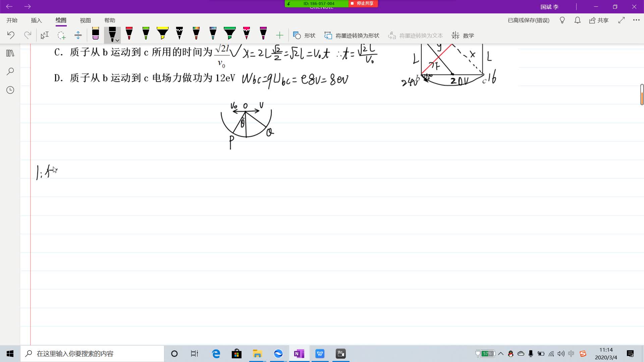Image resolution: width=644 pixels, height=362 pixels.
Task: Open recent notes clock icon
Action: point(10,90)
